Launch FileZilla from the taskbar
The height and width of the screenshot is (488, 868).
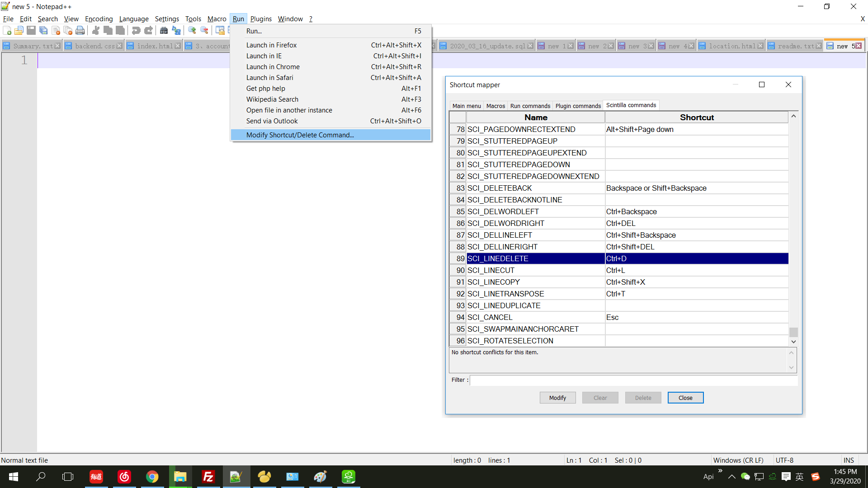coord(208,477)
